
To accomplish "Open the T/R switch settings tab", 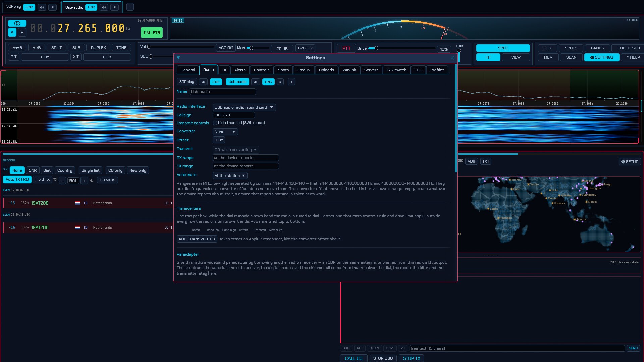I will (x=396, y=70).
